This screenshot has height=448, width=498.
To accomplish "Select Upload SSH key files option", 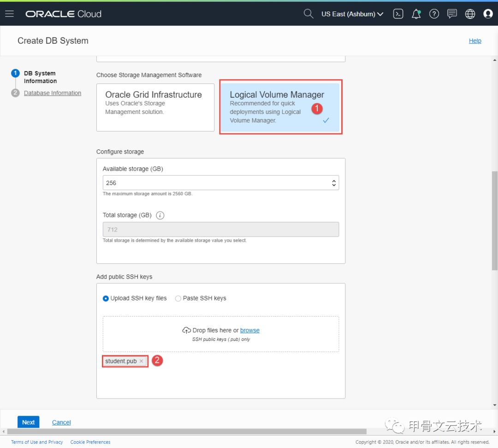I will coord(106,299).
